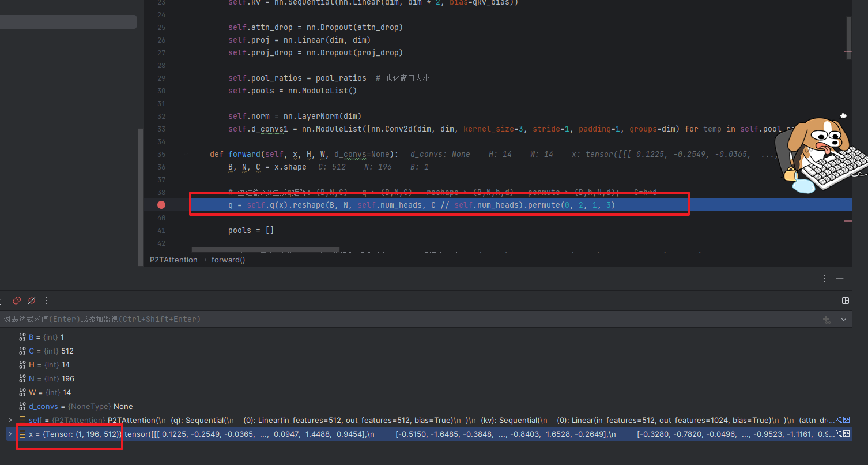Image resolution: width=868 pixels, height=465 pixels.
Task: Click the type icon beside variable H
Action: pos(22,365)
